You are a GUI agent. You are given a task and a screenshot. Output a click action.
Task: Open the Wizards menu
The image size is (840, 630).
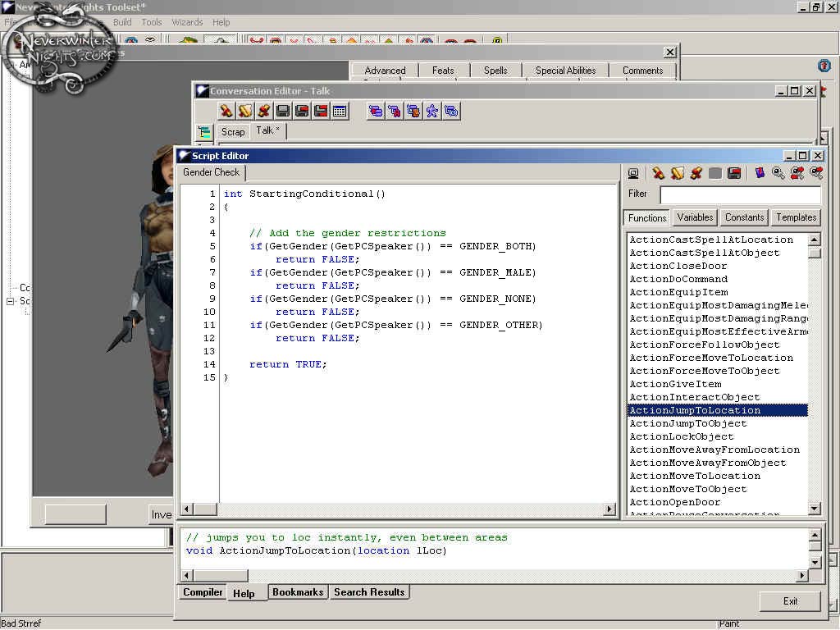coord(187,22)
